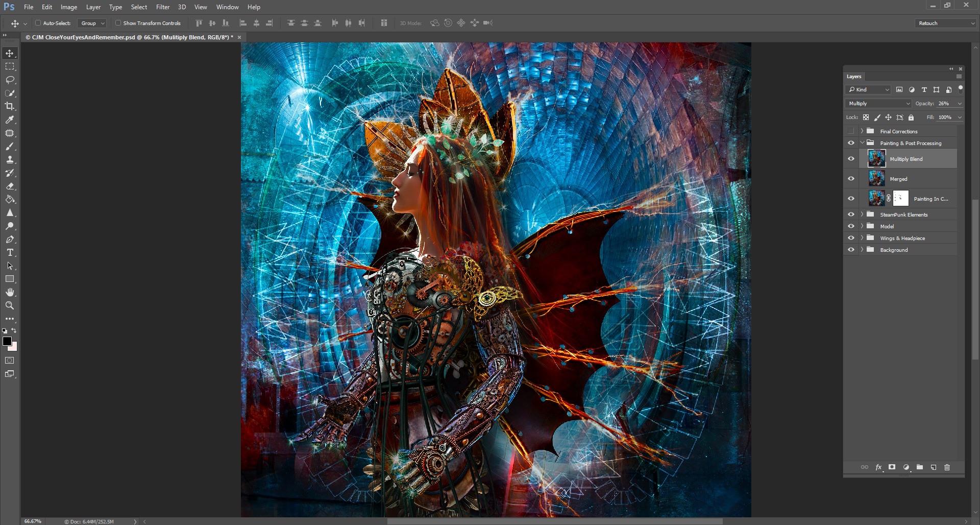Screen dimensions: 980x525
Task: Open the Multiply blend mode dropdown
Action: (x=878, y=104)
